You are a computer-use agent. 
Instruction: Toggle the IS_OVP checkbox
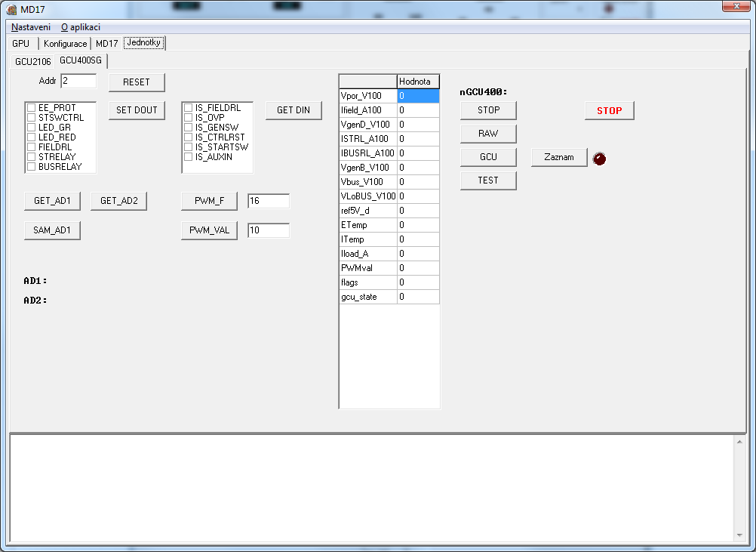pos(189,117)
